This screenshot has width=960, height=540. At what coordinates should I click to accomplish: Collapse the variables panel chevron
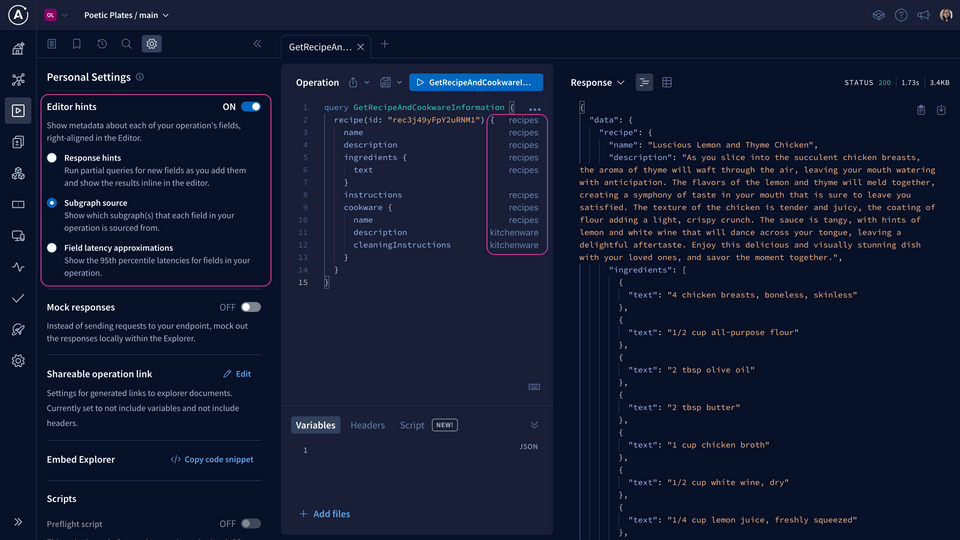click(x=534, y=425)
